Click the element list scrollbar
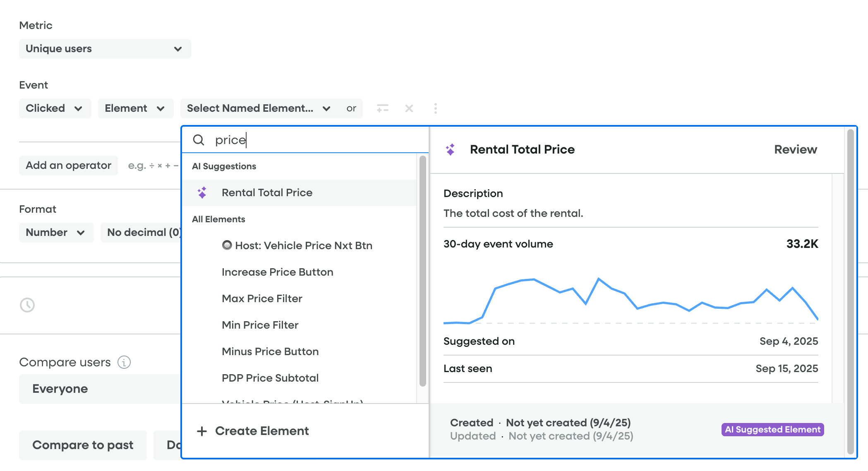 422,271
